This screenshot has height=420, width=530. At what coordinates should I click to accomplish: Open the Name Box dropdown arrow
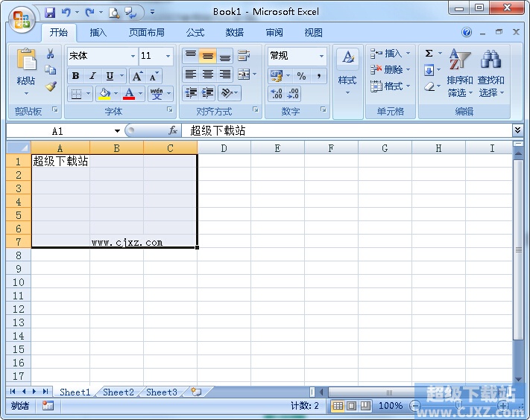coord(117,130)
